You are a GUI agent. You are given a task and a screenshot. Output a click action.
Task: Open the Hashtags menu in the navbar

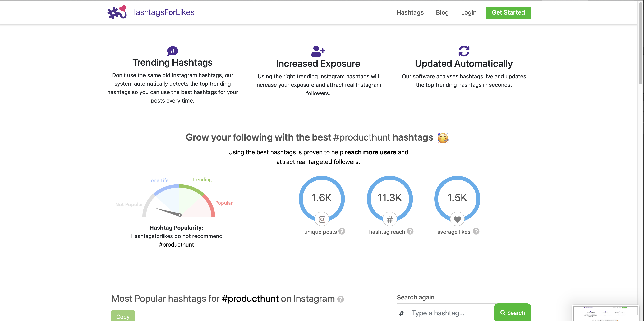coord(410,12)
